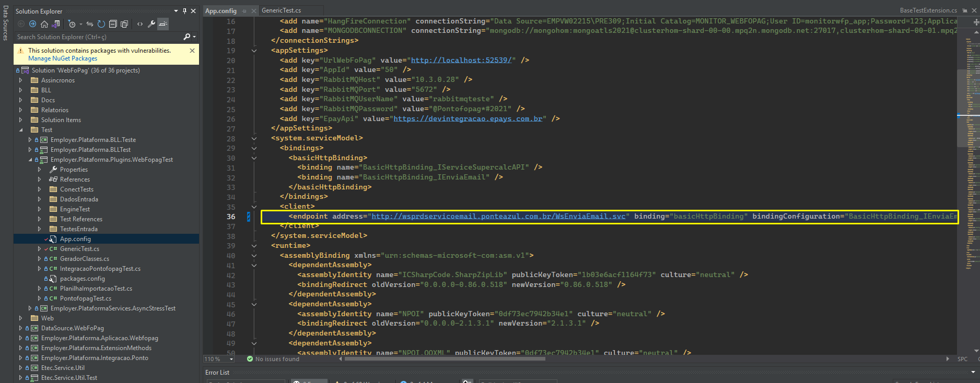The width and height of the screenshot is (980, 383).
Task: Refresh the Solution Explorer with the circular arrow
Action: pos(101,24)
